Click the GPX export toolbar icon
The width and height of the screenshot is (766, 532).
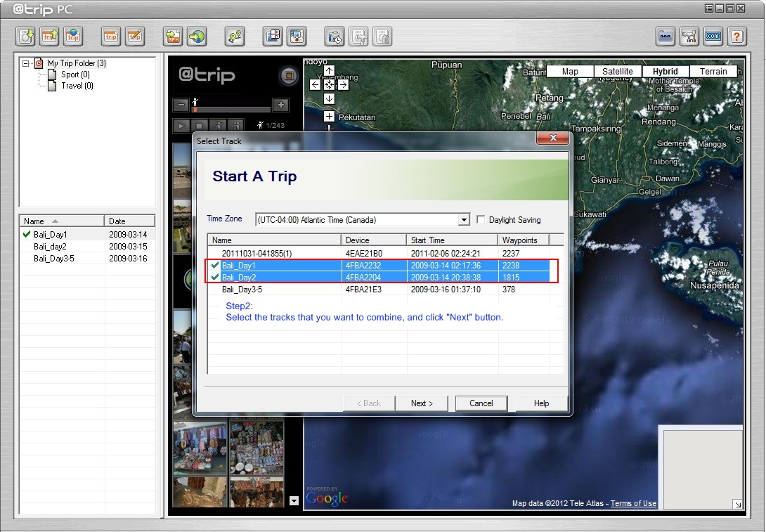pyautogui.click(x=173, y=37)
